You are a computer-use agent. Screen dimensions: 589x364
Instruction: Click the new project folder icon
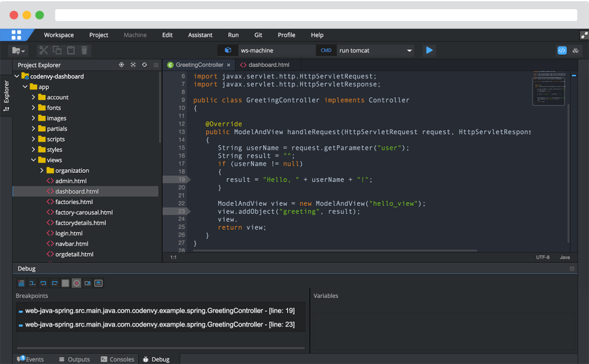point(18,50)
